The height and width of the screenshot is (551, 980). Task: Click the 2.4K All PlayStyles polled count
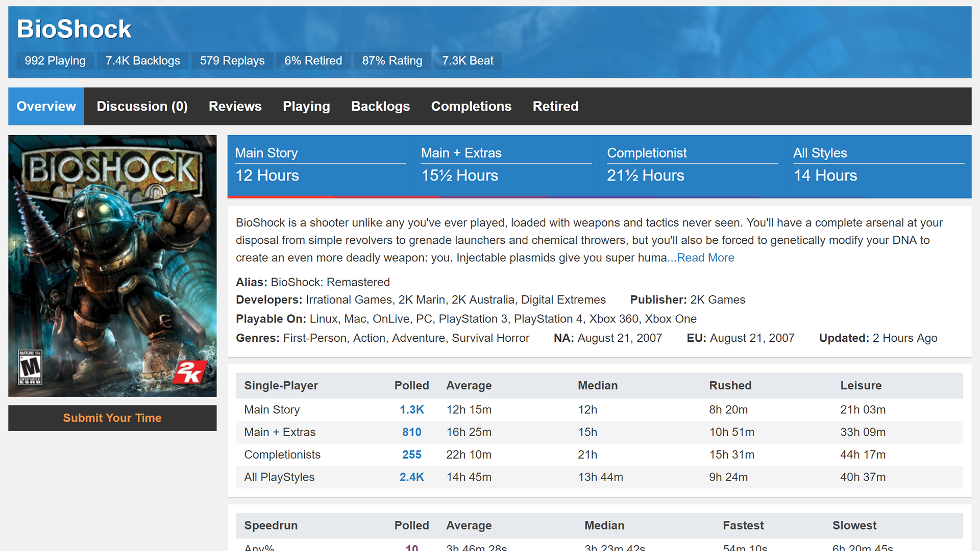(411, 477)
